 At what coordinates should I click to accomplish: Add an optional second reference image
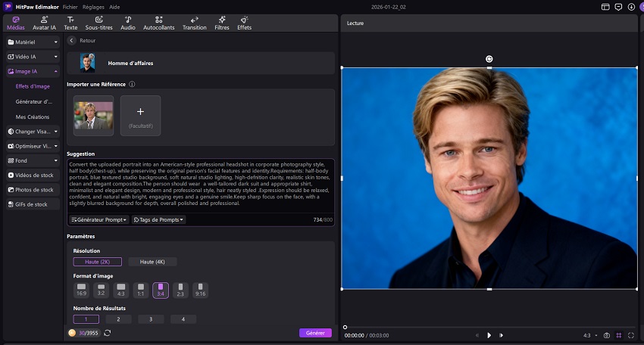point(140,115)
